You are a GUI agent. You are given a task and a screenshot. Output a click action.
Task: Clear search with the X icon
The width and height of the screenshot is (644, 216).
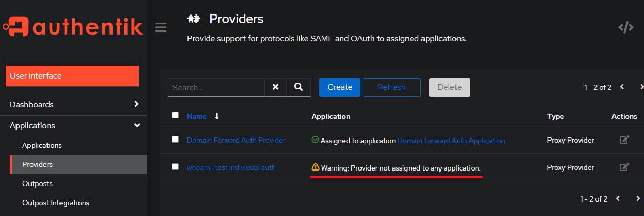coord(276,87)
